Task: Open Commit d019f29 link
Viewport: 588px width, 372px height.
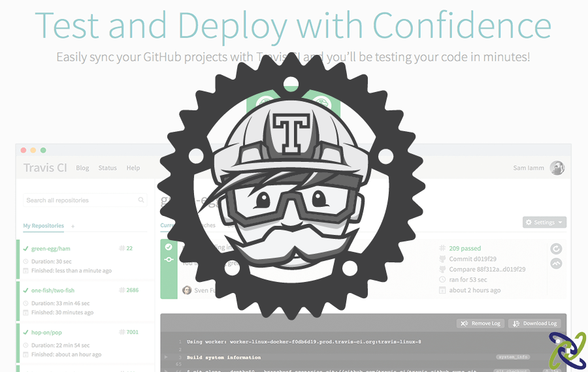Action: (x=473, y=259)
